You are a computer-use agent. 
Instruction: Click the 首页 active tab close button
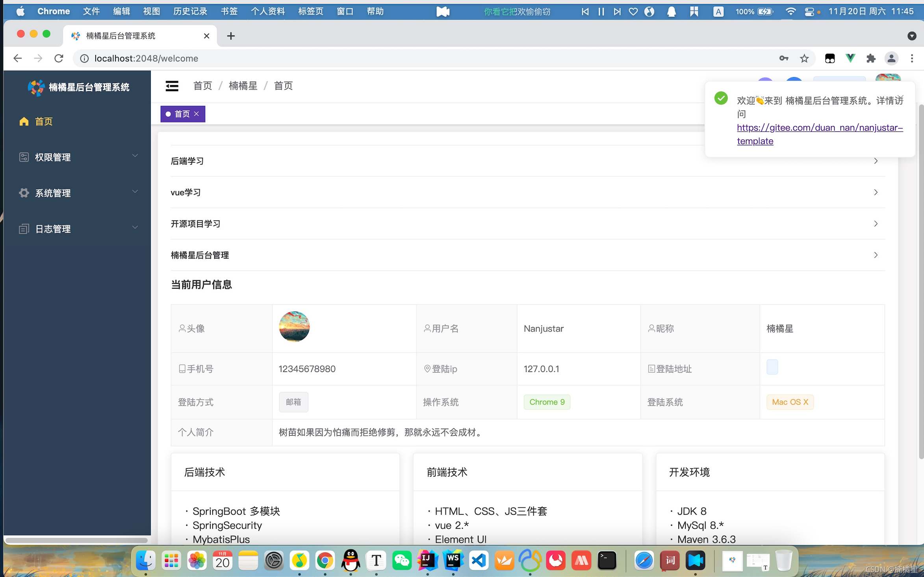198,114
